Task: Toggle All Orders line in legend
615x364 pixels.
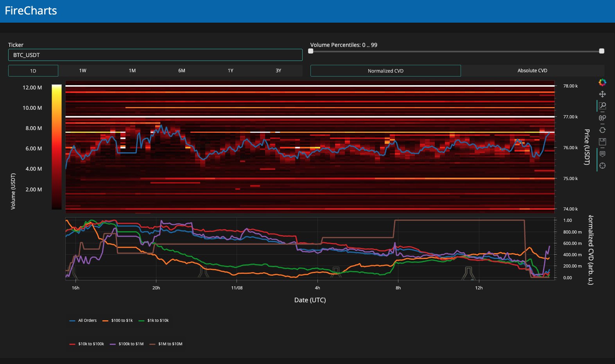Action: [x=87, y=321]
